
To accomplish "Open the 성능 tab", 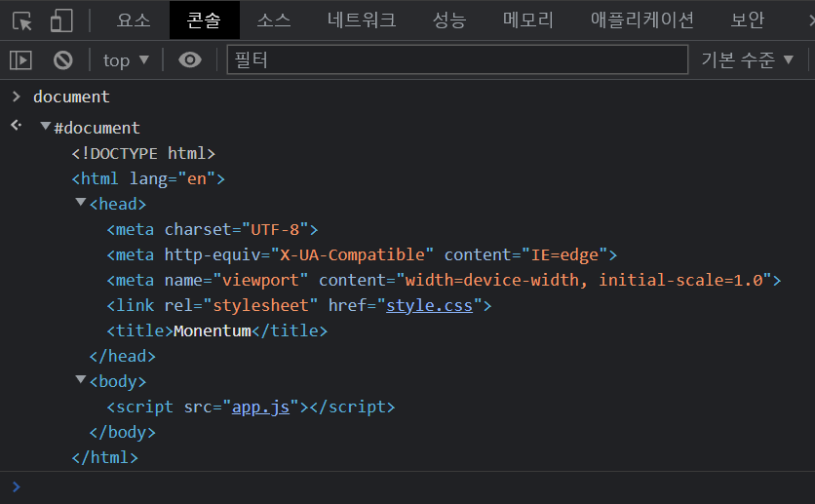I will coord(449,20).
